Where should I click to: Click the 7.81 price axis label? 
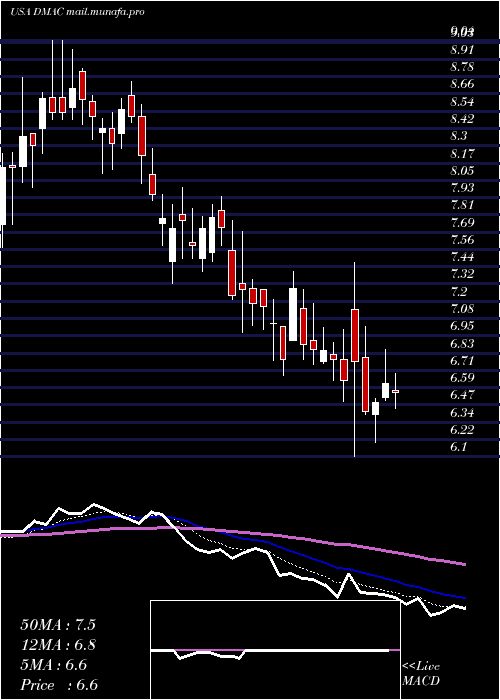[x=462, y=205]
